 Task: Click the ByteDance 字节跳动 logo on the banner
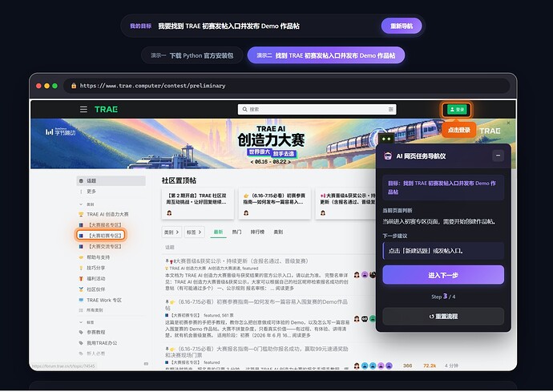60,132
